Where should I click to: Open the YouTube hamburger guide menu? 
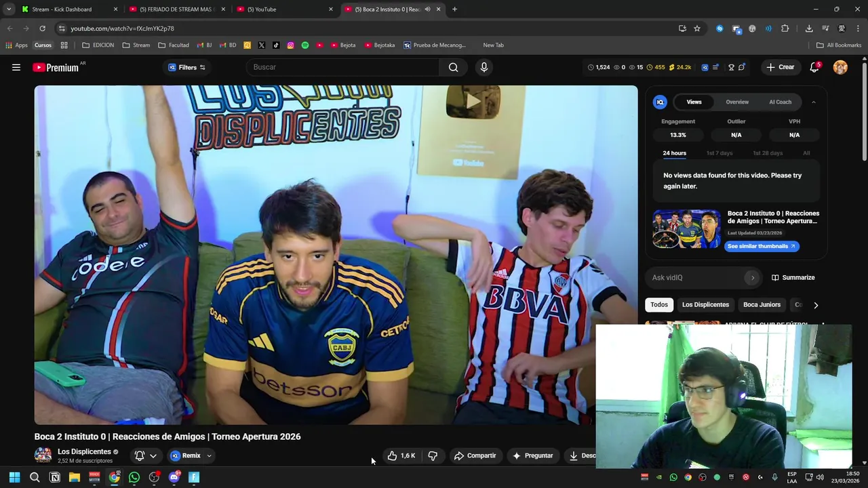point(16,67)
